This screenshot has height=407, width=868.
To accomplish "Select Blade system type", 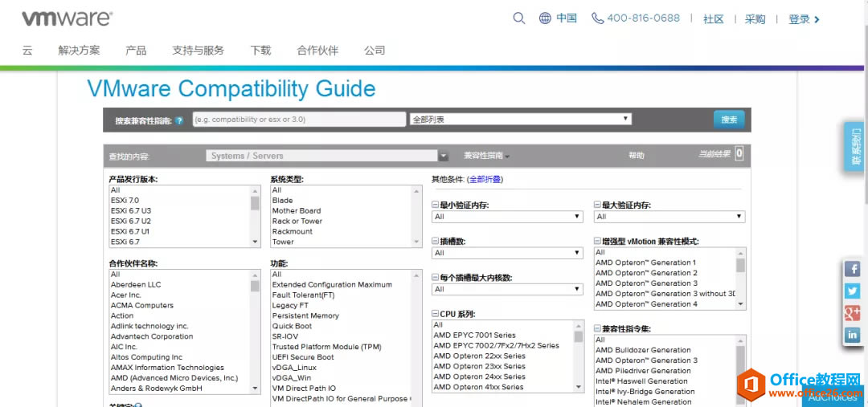I will 282,200.
